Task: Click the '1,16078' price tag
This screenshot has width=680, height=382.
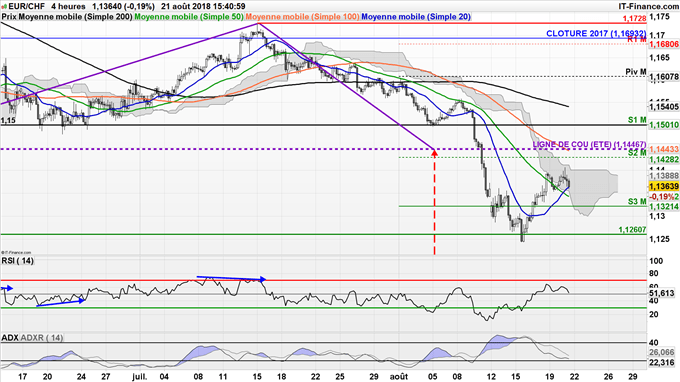Action: (x=664, y=77)
